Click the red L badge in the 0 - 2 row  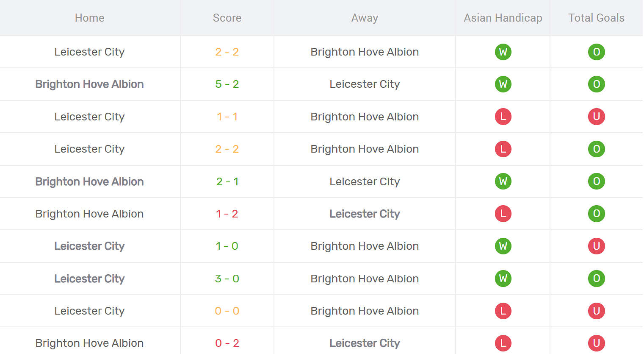coord(503,343)
